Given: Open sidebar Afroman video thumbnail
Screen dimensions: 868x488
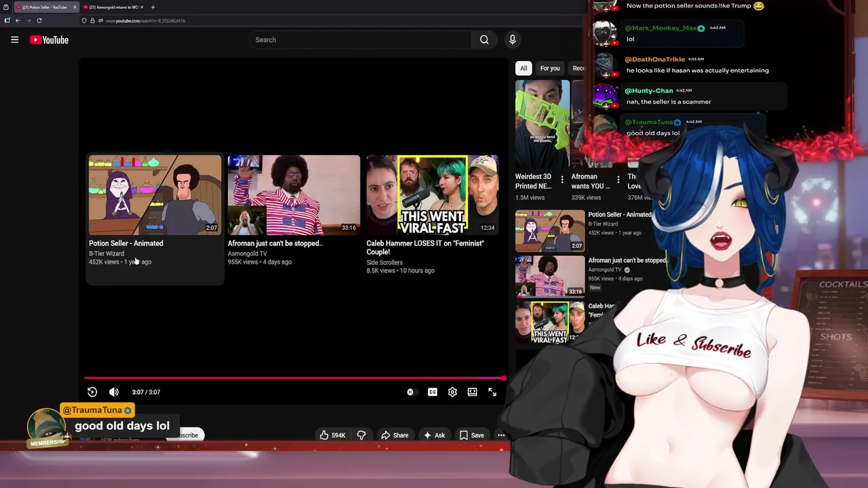Looking at the screenshot, I should (x=550, y=277).
